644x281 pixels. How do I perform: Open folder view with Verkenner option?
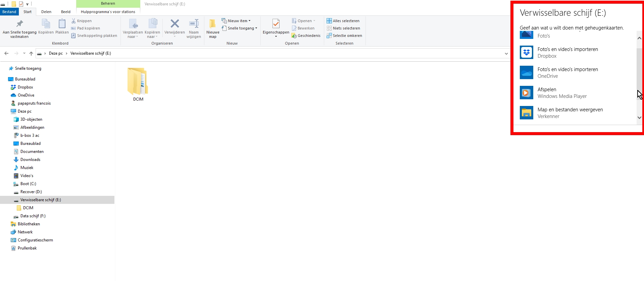[x=570, y=113]
